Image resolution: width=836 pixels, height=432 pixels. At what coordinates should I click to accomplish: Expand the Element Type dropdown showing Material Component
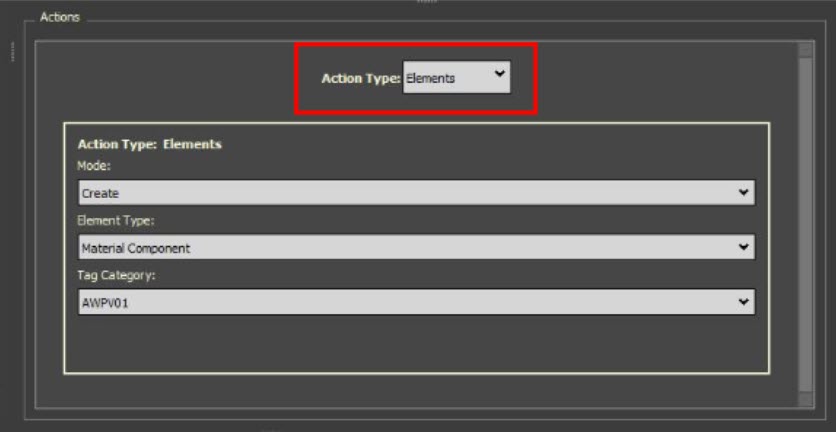coord(416,247)
